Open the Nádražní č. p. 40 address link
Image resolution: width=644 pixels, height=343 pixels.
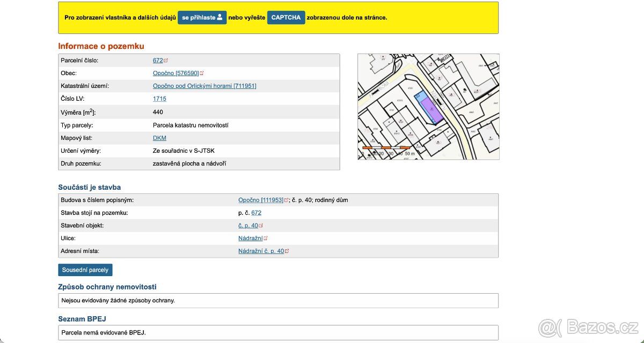261,251
